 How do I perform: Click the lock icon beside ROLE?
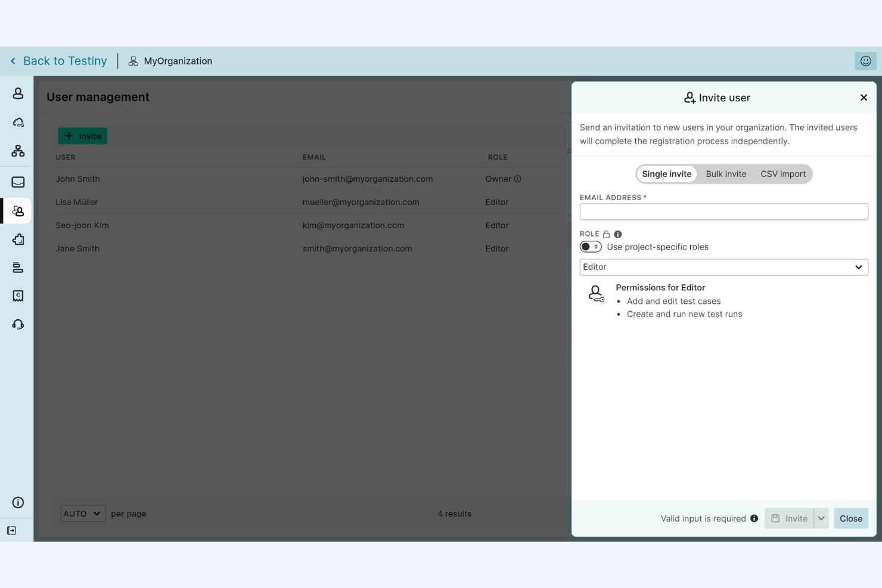pyautogui.click(x=606, y=234)
